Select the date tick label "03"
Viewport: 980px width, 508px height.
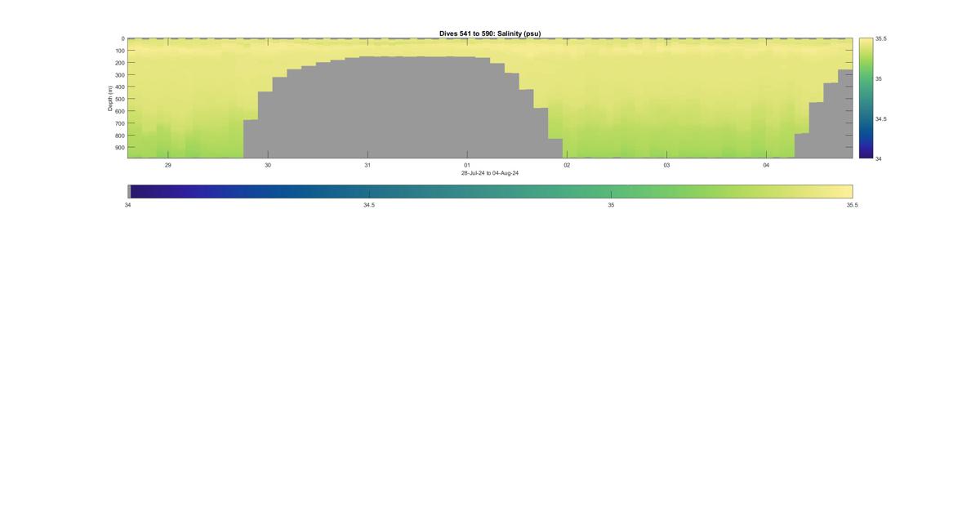666,165
